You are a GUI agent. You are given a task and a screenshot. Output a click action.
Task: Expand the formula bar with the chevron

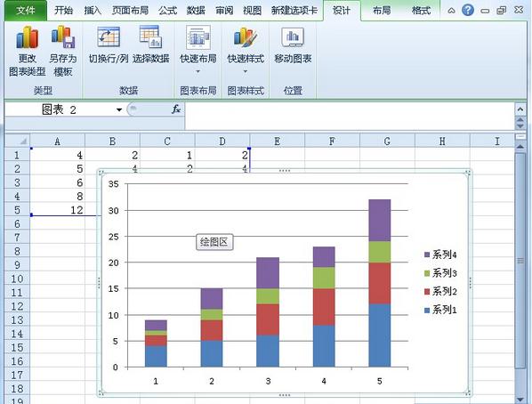coord(520,109)
